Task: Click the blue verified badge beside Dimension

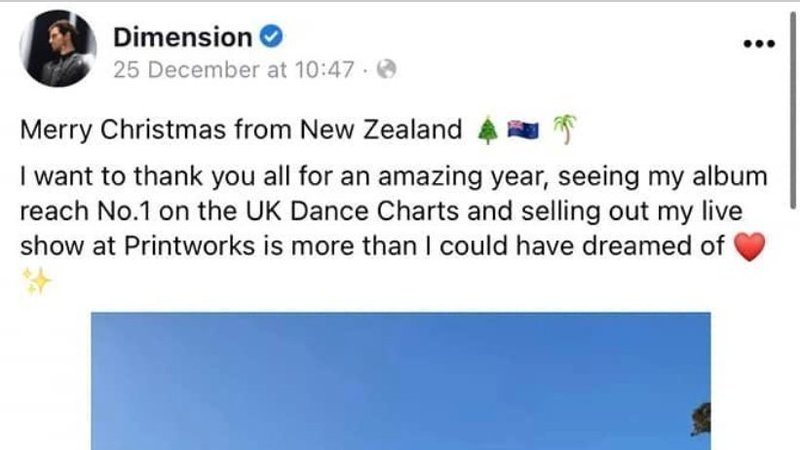Action: pos(272,38)
